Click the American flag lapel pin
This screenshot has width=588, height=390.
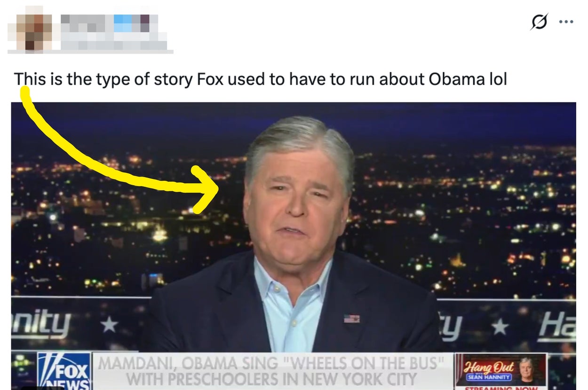351,319
